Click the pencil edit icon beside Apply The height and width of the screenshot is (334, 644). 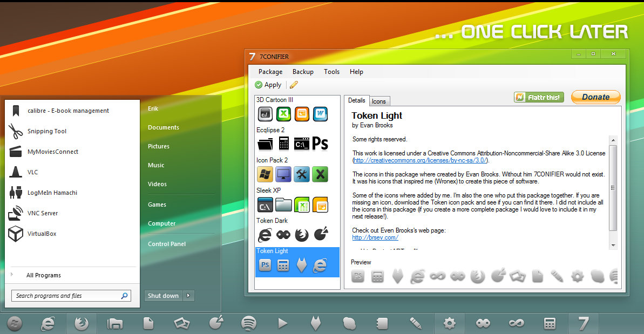point(294,85)
